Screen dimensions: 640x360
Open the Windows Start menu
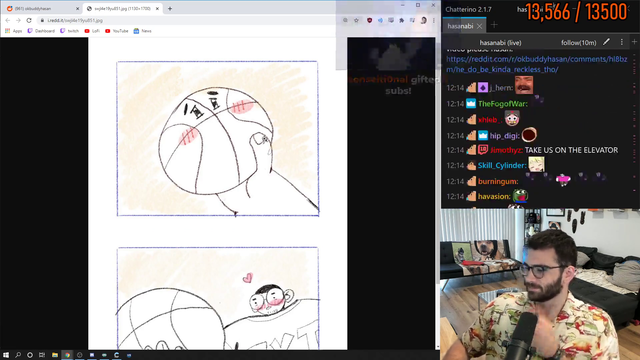[x=6, y=355]
